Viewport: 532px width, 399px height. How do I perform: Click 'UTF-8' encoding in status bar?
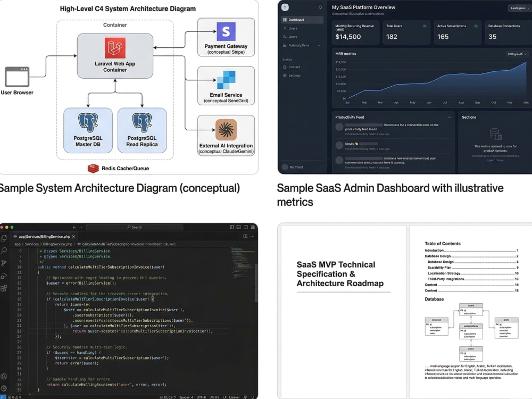201,397
